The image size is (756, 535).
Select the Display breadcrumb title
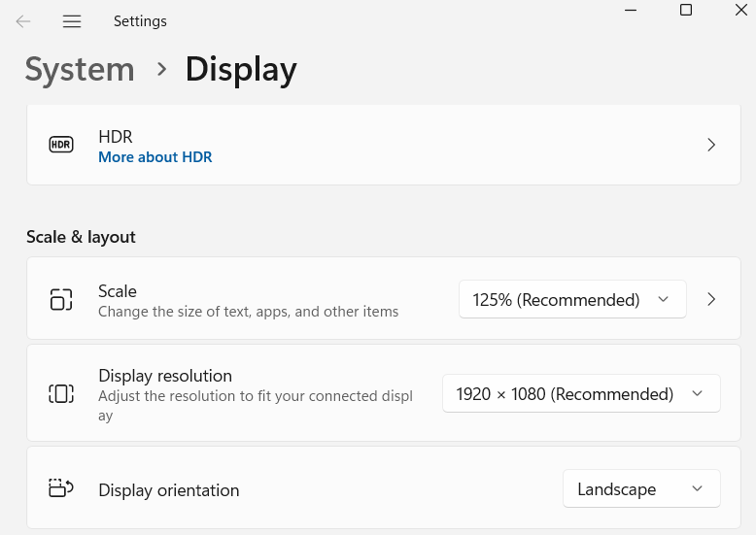tap(241, 70)
